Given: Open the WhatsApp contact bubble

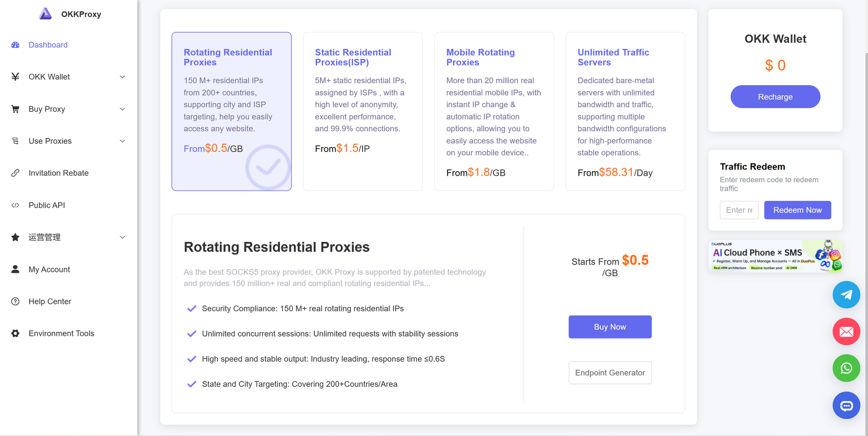Looking at the screenshot, I should click(846, 368).
